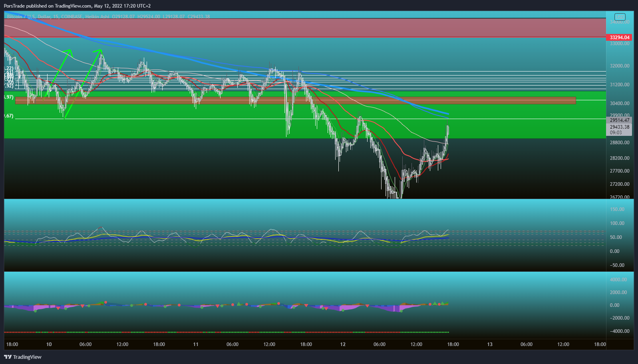Click the 28800.00 price axis value
Image resolution: width=638 pixels, height=364 pixels.
point(620,143)
